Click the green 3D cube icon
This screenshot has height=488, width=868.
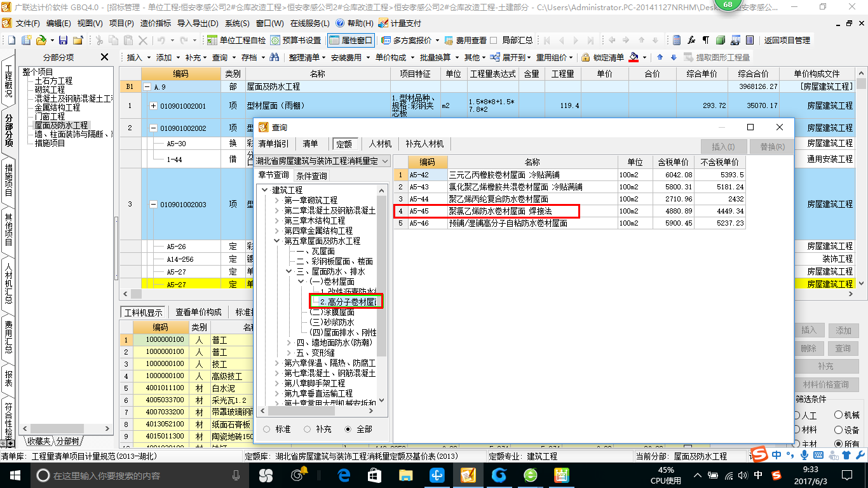point(721,40)
